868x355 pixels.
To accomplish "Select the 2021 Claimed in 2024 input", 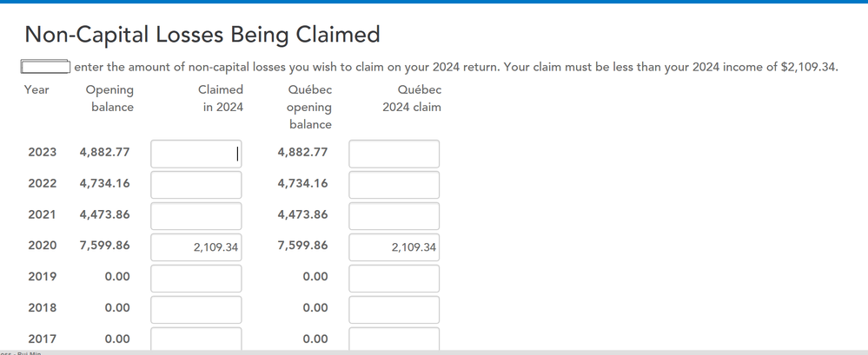I will (x=195, y=216).
